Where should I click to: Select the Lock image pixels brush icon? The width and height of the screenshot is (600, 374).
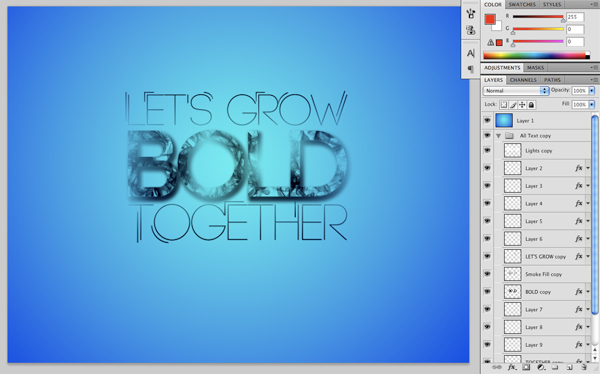pos(513,105)
